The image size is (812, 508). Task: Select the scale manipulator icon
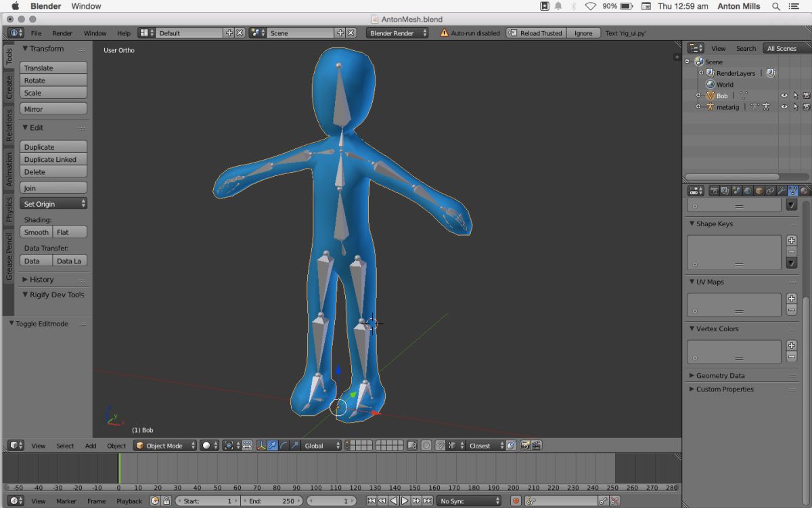(294, 446)
